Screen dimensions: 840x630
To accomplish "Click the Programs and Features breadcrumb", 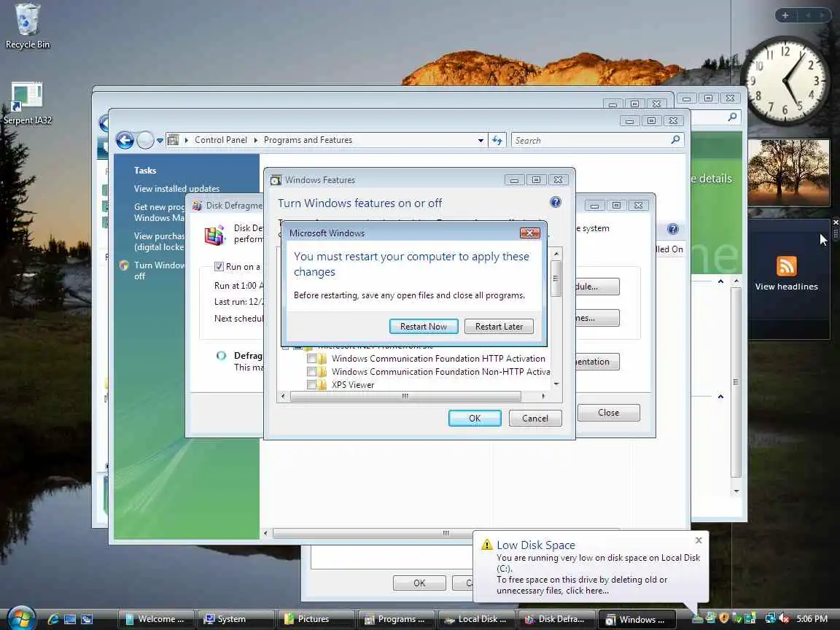I will [x=308, y=140].
